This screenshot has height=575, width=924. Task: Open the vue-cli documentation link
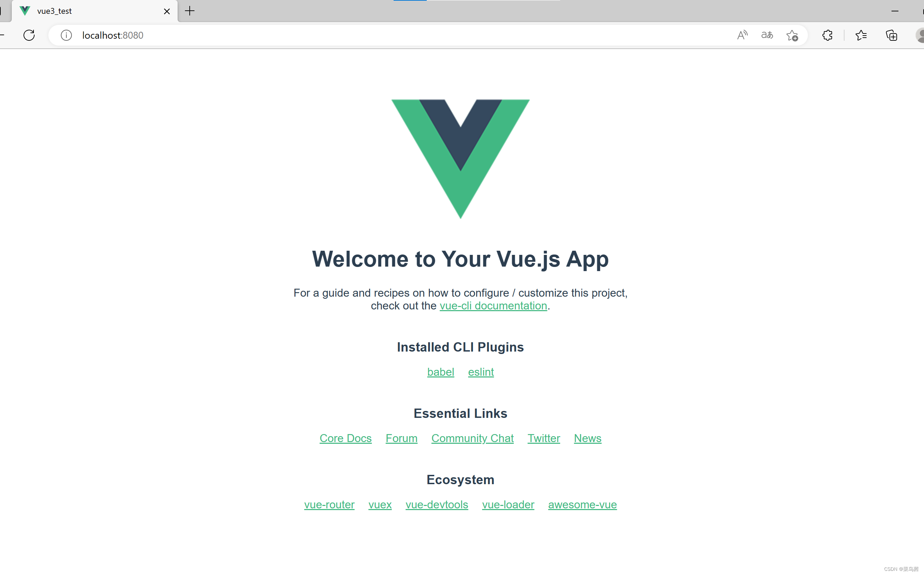tap(492, 305)
